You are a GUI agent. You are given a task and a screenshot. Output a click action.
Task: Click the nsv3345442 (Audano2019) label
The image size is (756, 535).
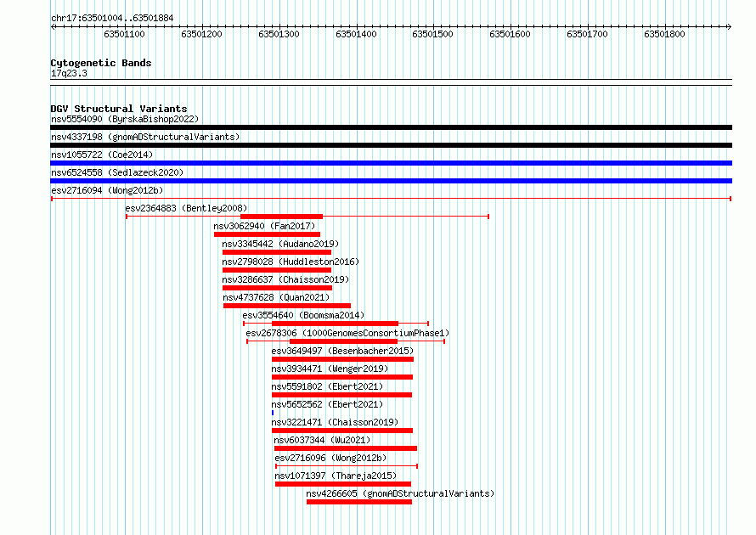(280, 244)
